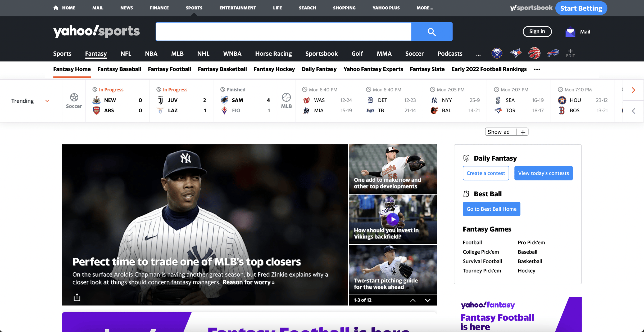
Task: Open the MORE... menu in top bar
Action: (x=425, y=8)
